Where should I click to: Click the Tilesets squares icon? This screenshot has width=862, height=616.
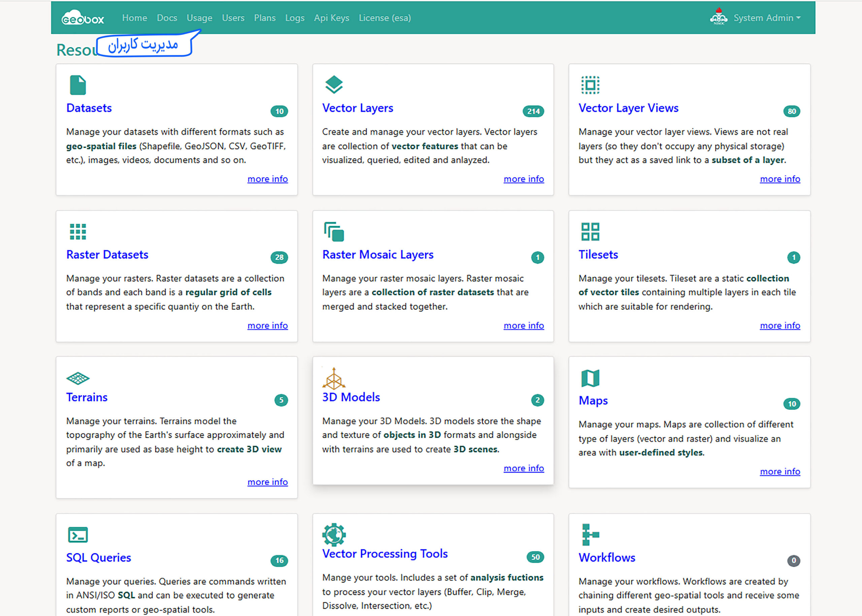pos(590,231)
